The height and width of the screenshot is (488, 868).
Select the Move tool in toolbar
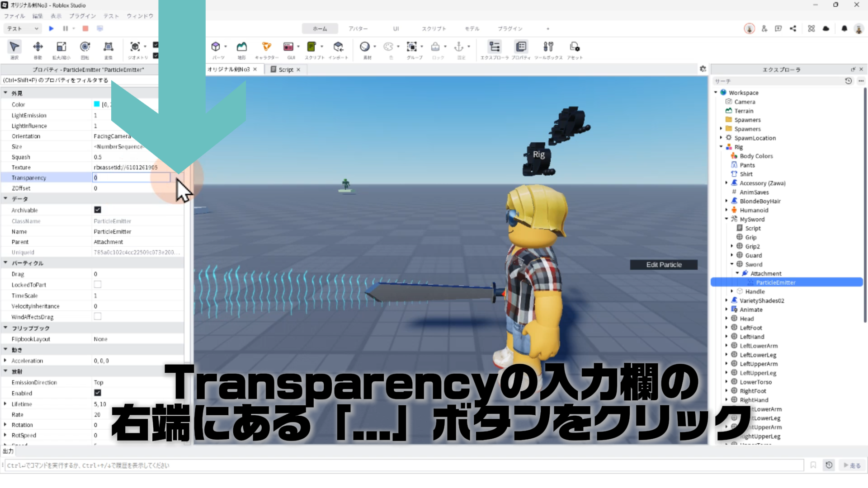38,47
